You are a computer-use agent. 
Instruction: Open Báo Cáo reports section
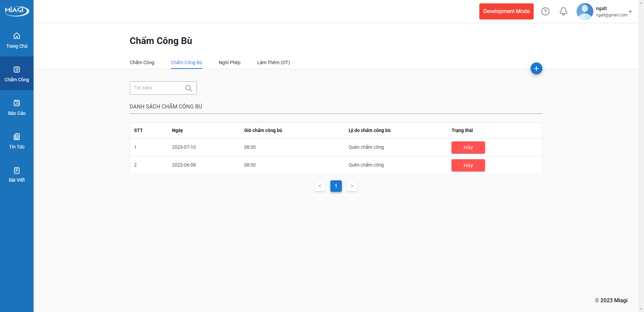(x=17, y=107)
